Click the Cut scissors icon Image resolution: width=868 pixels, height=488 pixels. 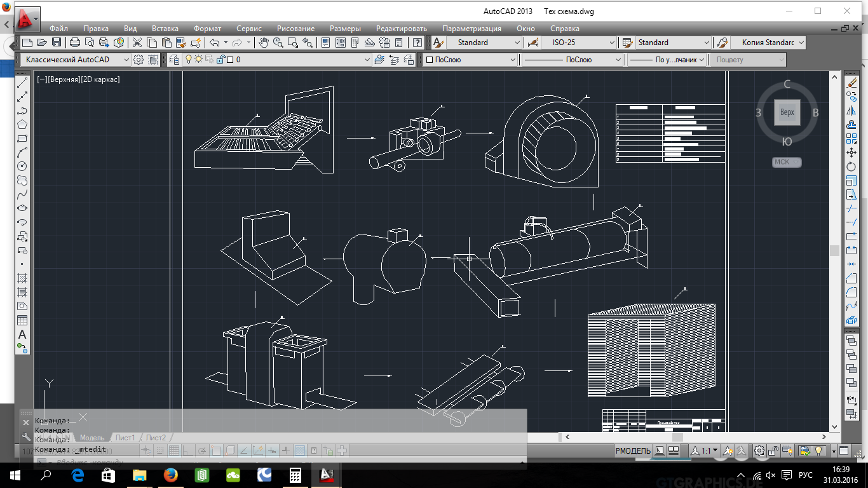click(x=137, y=43)
